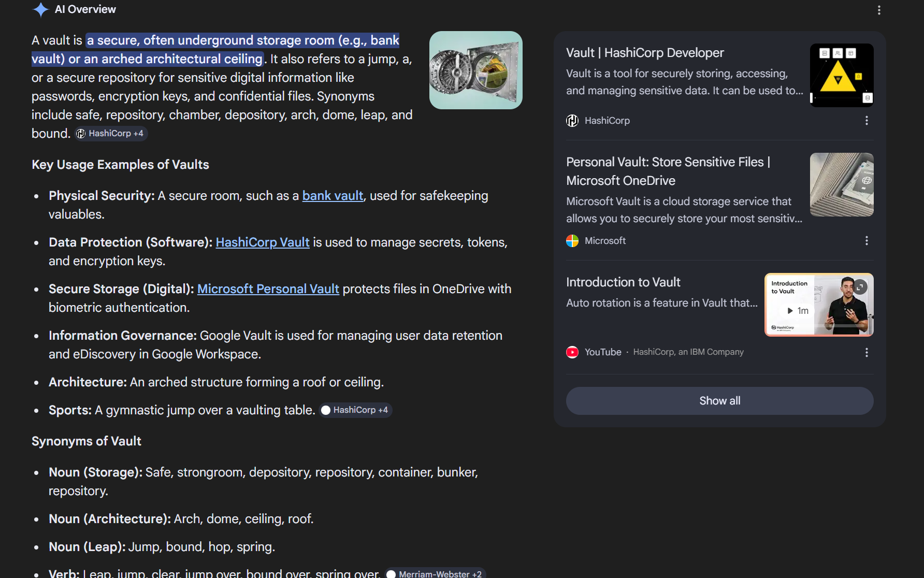Click the 'Sports:' bullet label

[70, 410]
